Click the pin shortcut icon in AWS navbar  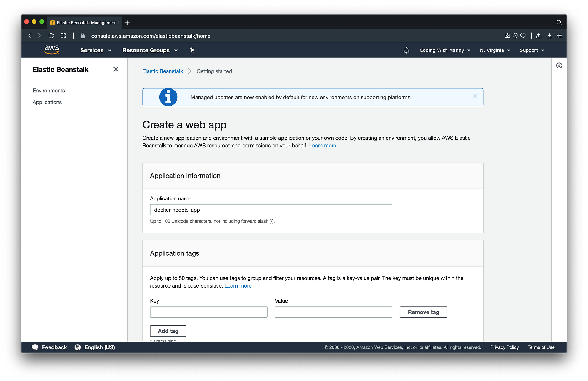click(192, 50)
